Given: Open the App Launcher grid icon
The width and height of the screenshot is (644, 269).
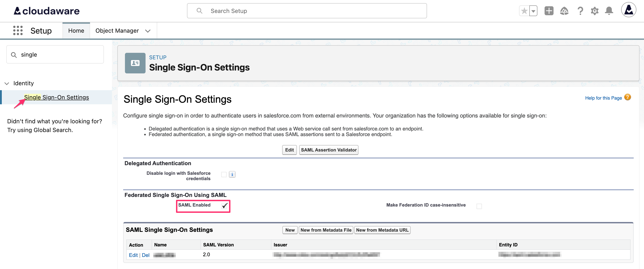Looking at the screenshot, I should (x=17, y=30).
